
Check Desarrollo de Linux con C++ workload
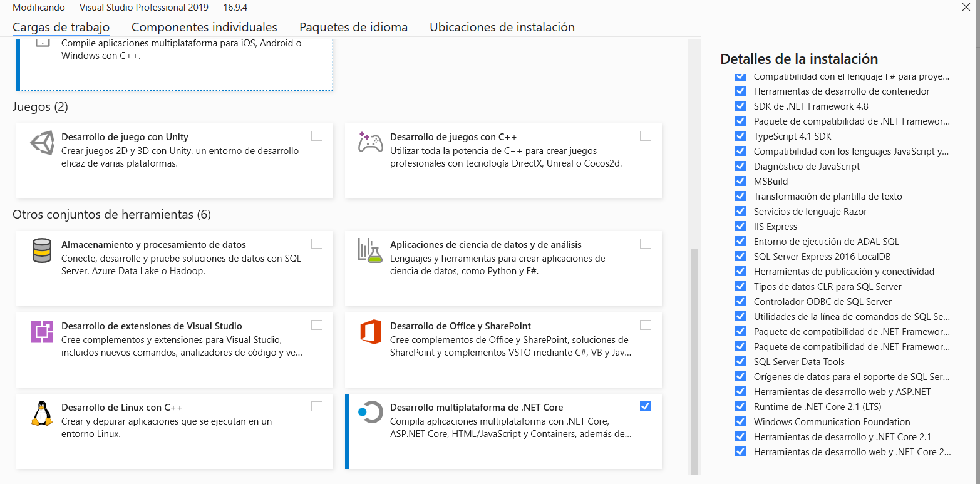pyautogui.click(x=317, y=406)
